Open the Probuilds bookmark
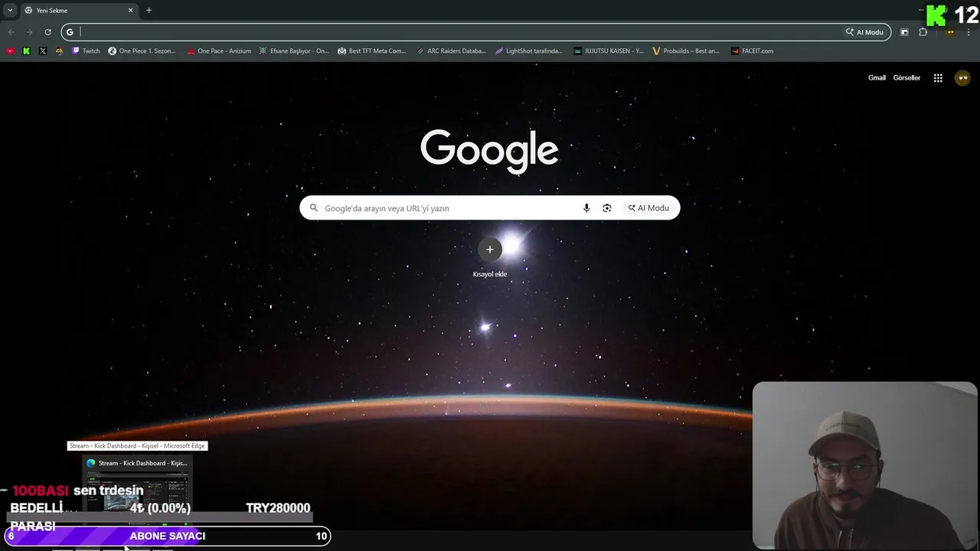This screenshot has width=980, height=551. [686, 51]
